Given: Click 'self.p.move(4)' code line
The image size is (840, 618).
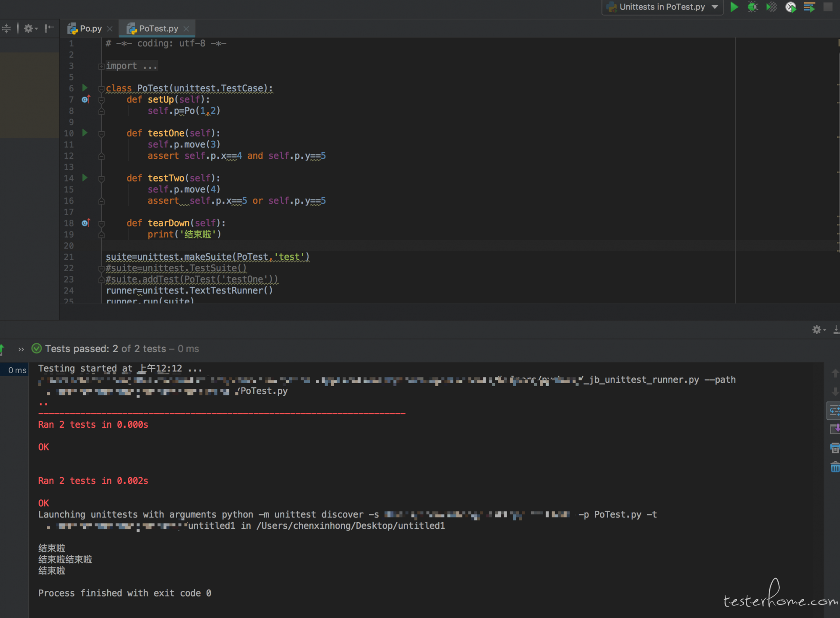Looking at the screenshot, I should [184, 189].
